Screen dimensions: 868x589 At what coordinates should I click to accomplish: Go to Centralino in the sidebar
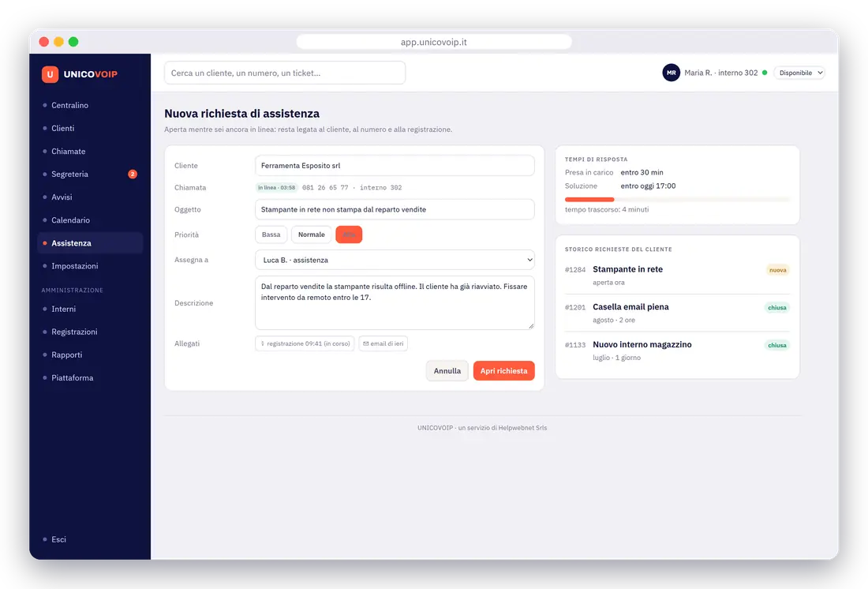click(x=69, y=105)
